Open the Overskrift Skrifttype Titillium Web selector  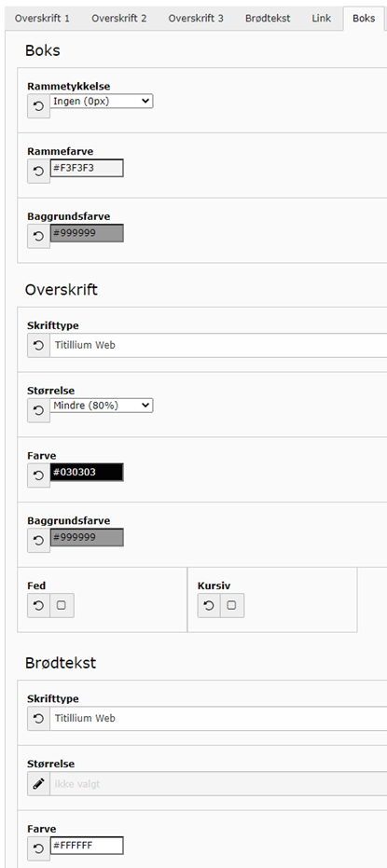pyautogui.click(x=218, y=345)
